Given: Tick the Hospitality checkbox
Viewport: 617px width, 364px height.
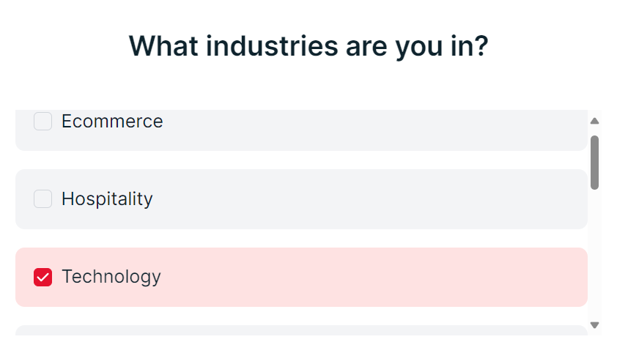Looking at the screenshot, I should 43,198.
